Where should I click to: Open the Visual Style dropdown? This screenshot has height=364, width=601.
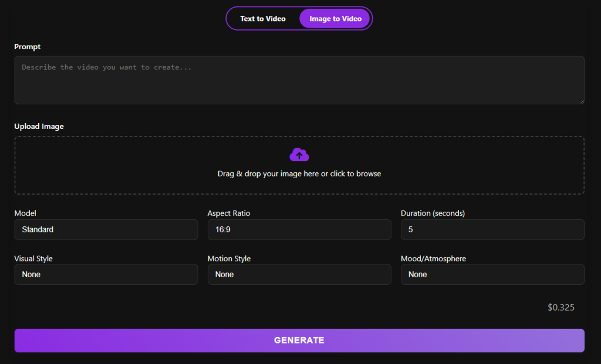pyautogui.click(x=106, y=274)
